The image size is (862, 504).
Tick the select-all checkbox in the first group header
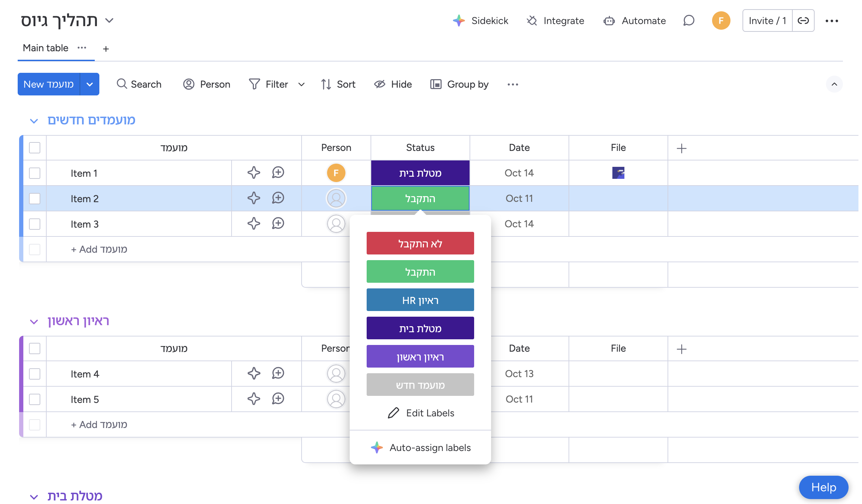tap(35, 147)
